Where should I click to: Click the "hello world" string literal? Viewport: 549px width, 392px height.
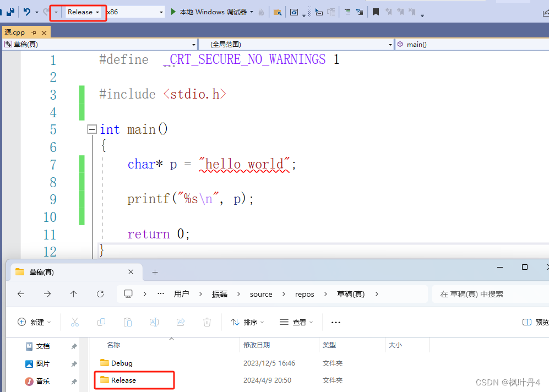click(x=244, y=164)
